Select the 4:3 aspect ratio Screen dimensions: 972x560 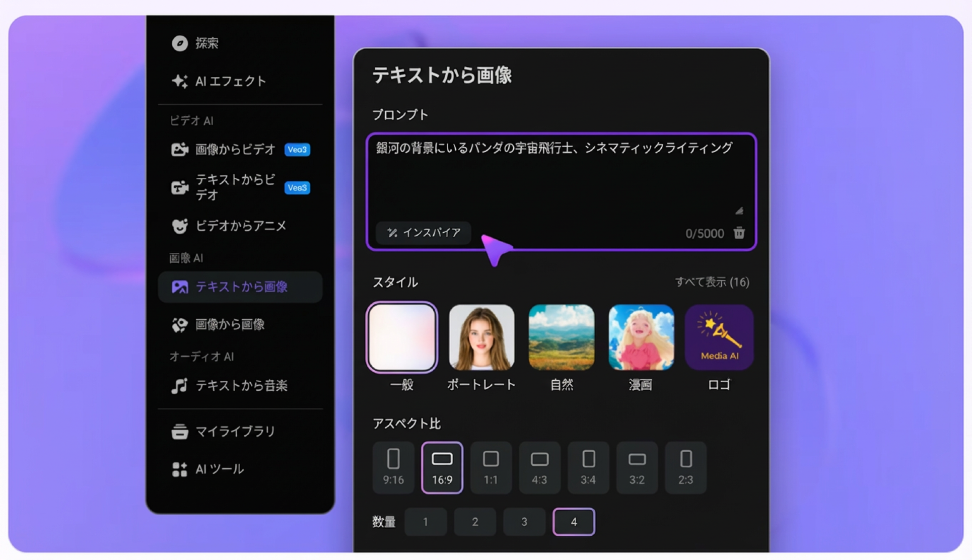pos(539,467)
